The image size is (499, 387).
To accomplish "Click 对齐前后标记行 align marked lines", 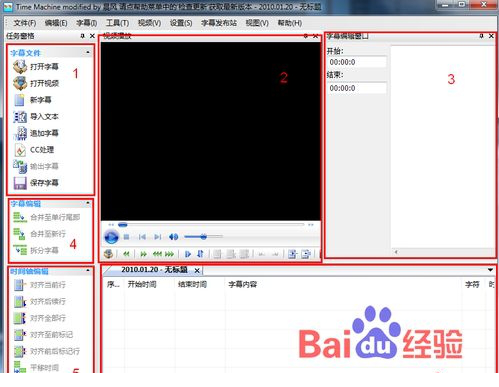I will (x=47, y=351).
